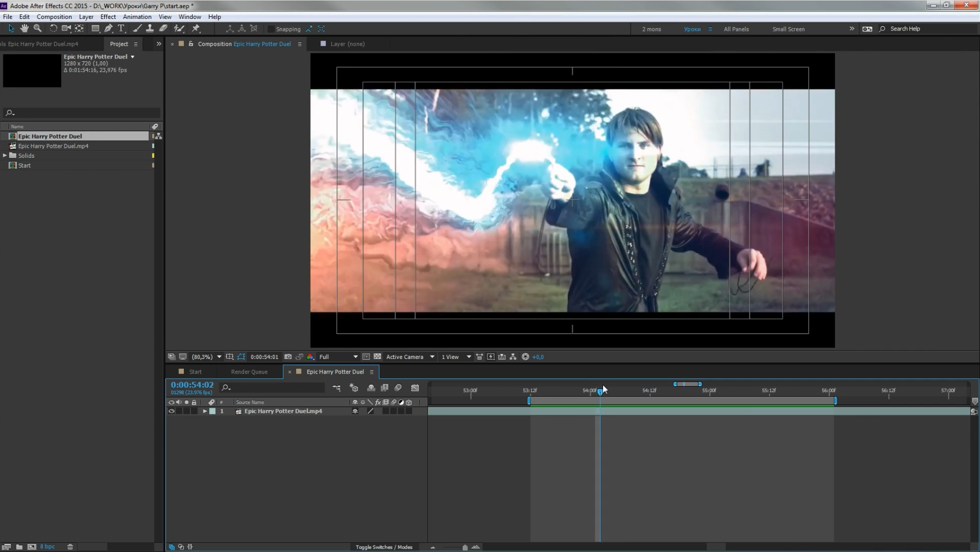Switch to the Render Queue tab
Screen dimensions: 980x552
pos(249,372)
